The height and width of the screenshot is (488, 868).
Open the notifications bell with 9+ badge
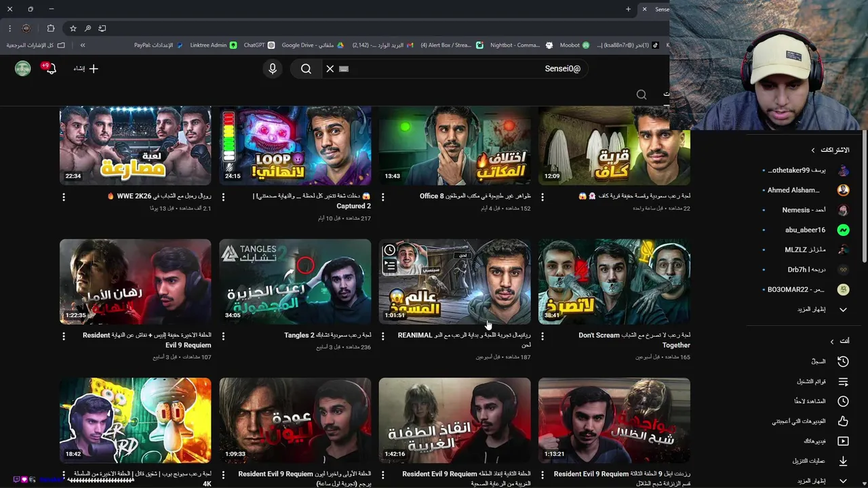[50, 68]
